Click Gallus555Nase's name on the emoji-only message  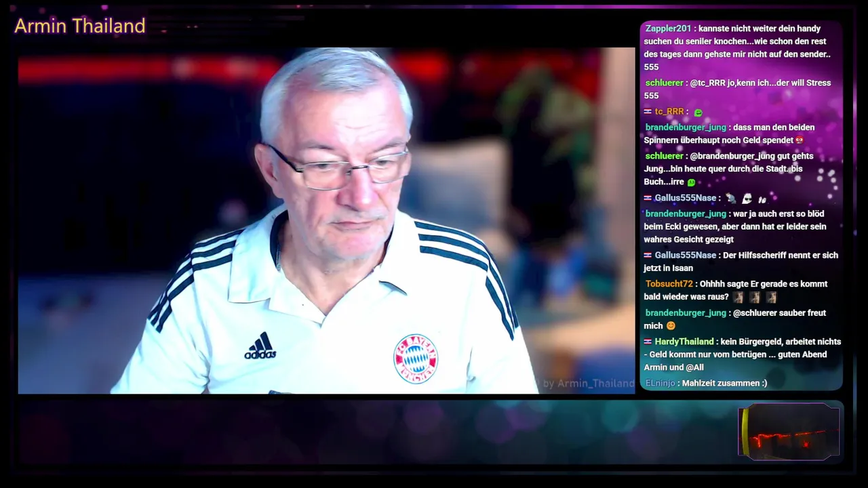pyautogui.click(x=686, y=199)
